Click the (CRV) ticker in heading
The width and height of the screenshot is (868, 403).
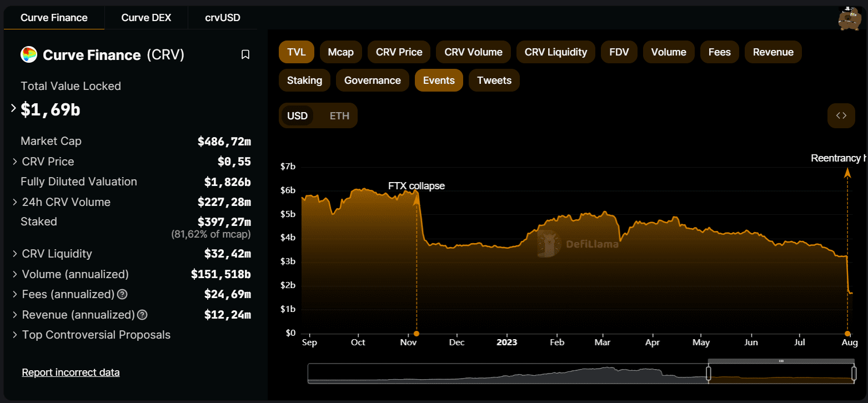[165, 55]
